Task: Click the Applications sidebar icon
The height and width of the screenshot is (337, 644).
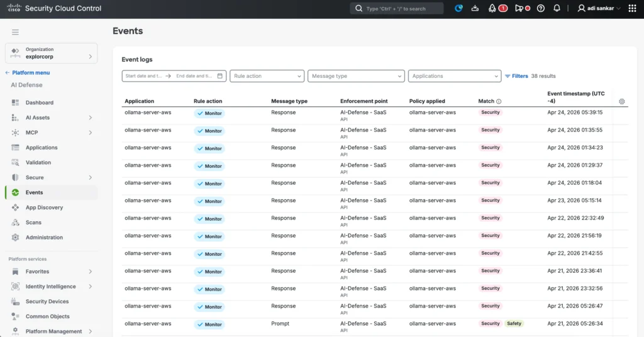Action: [x=15, y=147]
